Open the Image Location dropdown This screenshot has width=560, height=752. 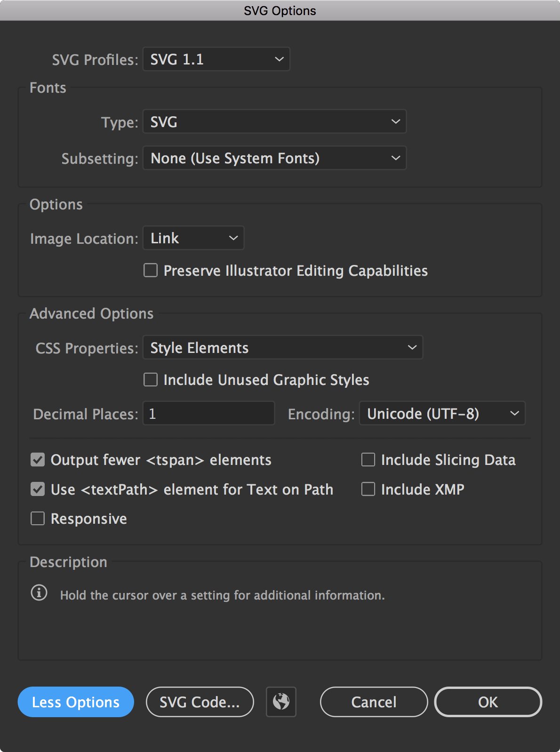[x=193, y=238]
